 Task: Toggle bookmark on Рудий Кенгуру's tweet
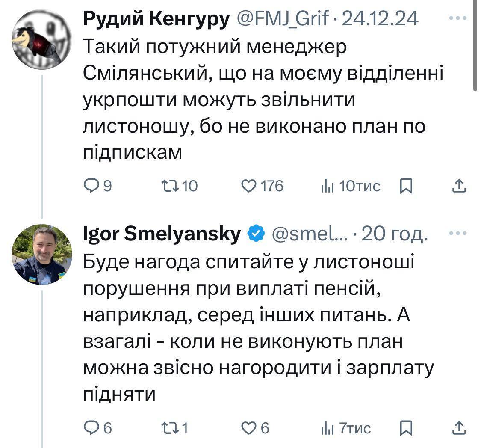(406, 186)
